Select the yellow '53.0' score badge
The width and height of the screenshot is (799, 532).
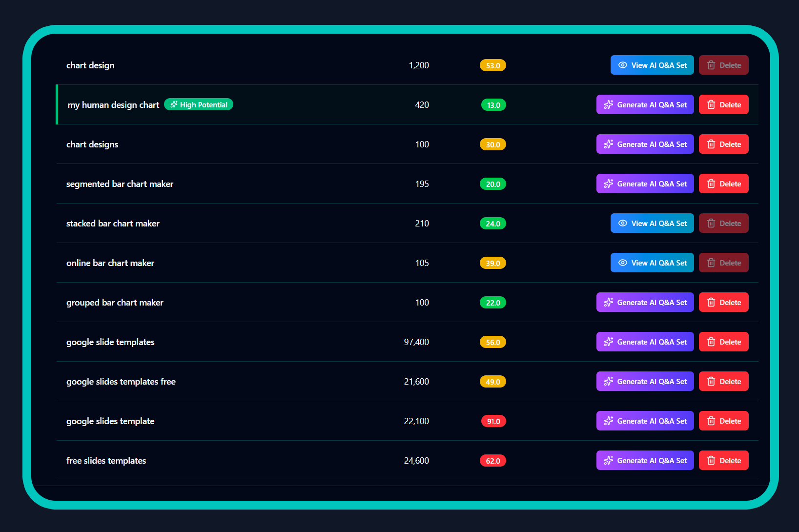[x=492, y=65]
